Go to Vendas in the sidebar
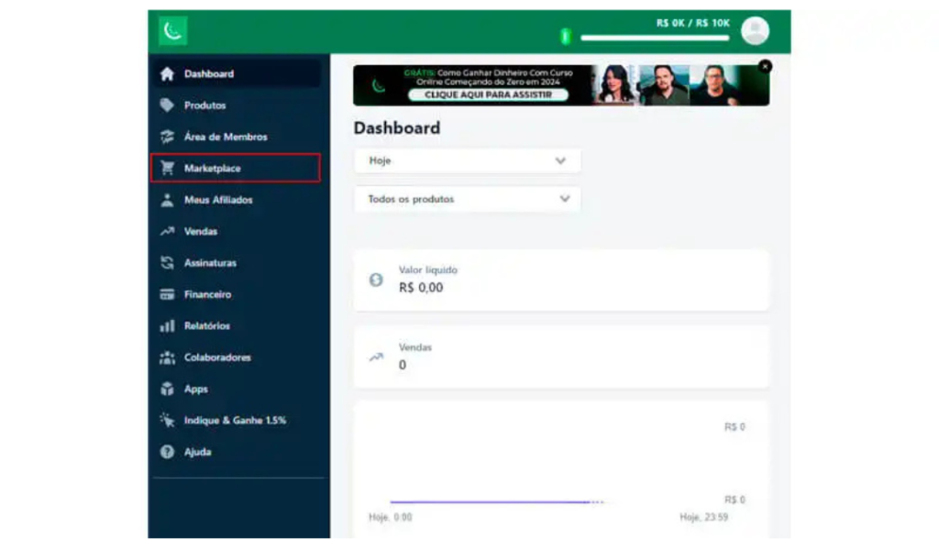The image size is (939, 560). [x=201, y=232]
